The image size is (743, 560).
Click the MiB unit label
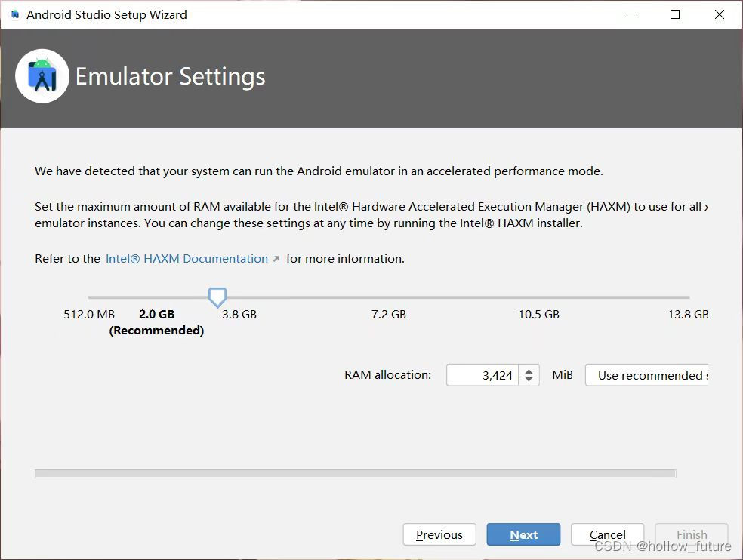(x=563, y=375)
